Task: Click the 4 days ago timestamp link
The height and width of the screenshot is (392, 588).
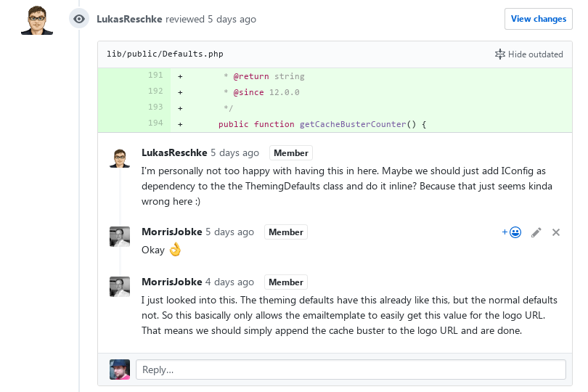Action: 229,282
